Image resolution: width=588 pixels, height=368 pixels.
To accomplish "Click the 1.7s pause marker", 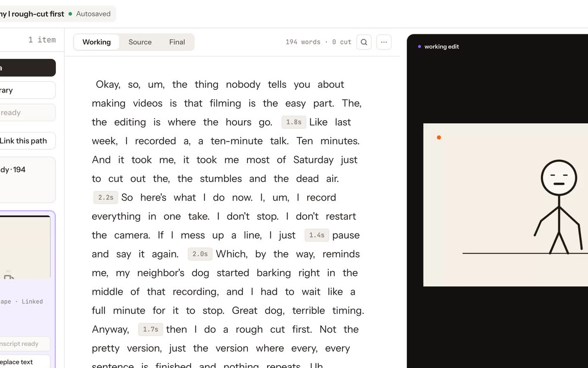I will [150, 330].
